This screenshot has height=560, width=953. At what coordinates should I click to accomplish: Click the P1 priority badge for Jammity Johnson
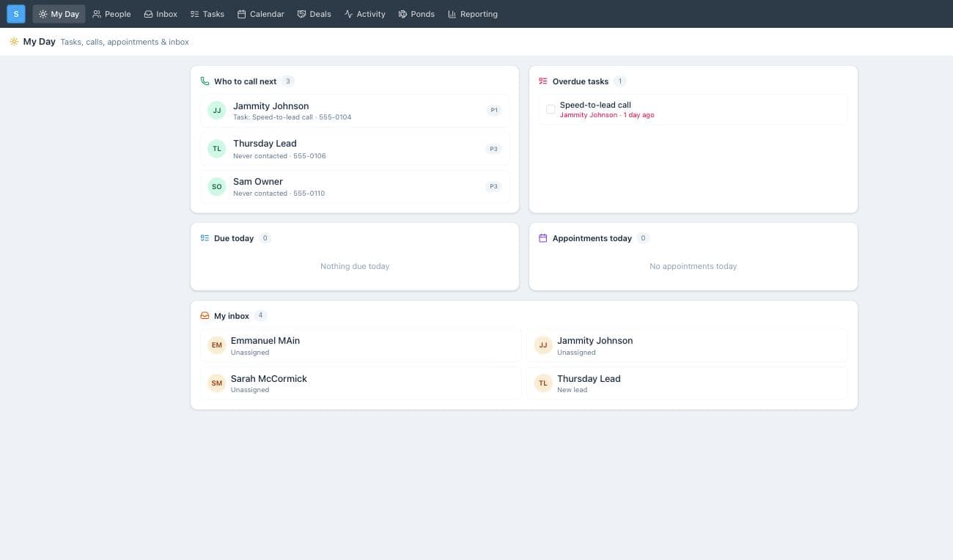[494, 110]
